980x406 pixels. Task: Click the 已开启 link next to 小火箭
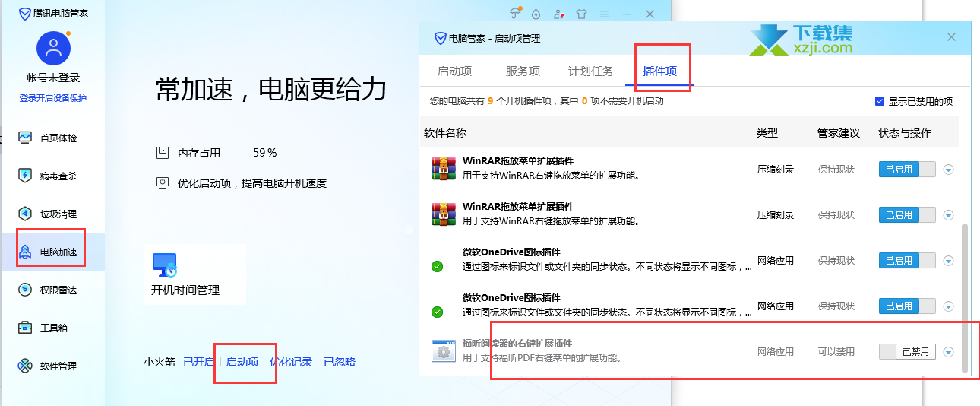199,362
